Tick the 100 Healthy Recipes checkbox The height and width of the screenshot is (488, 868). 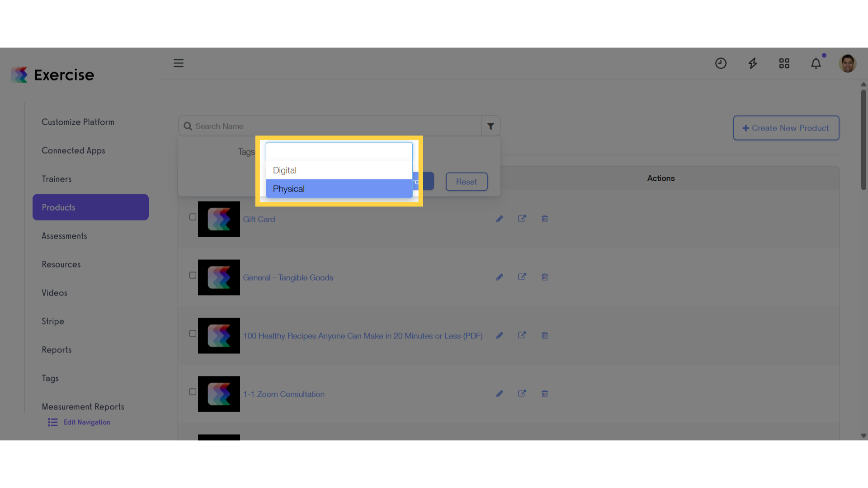click(x=193, y=333)
